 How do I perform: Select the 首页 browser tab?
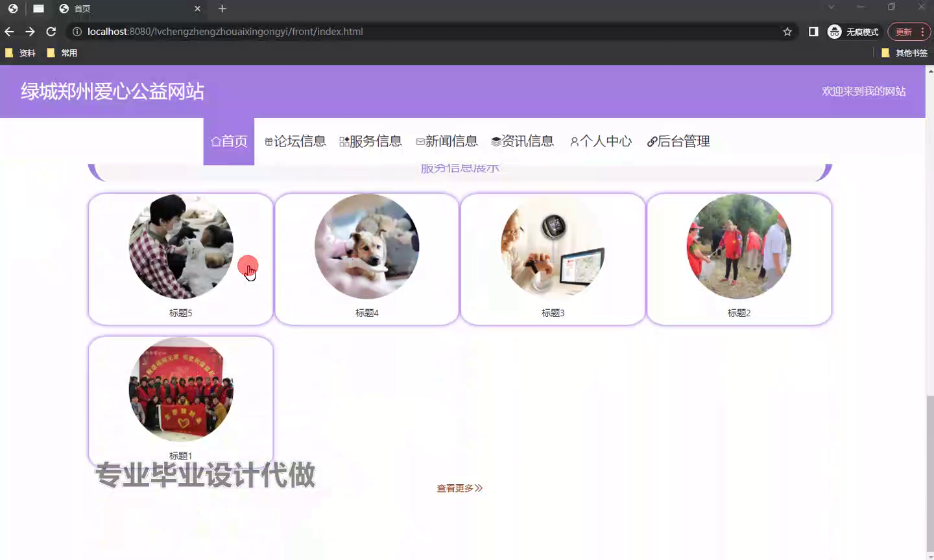(x=130, y=8)
